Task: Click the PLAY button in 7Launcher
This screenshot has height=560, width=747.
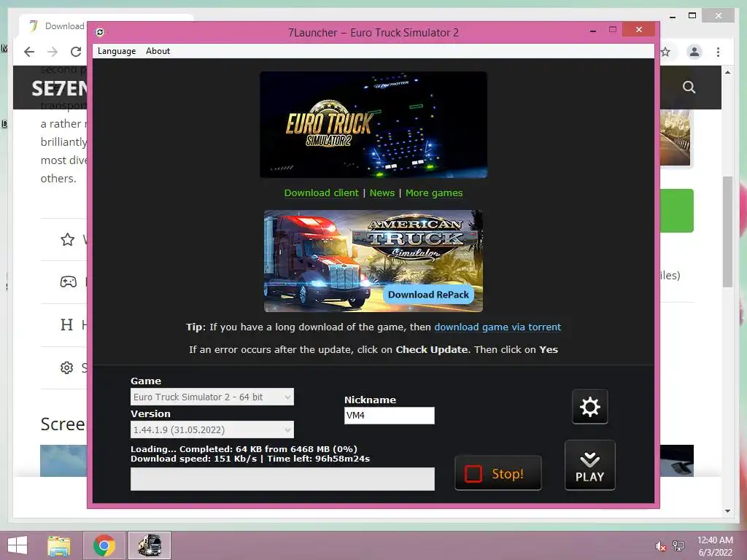Action: click(x=589, y=465)
